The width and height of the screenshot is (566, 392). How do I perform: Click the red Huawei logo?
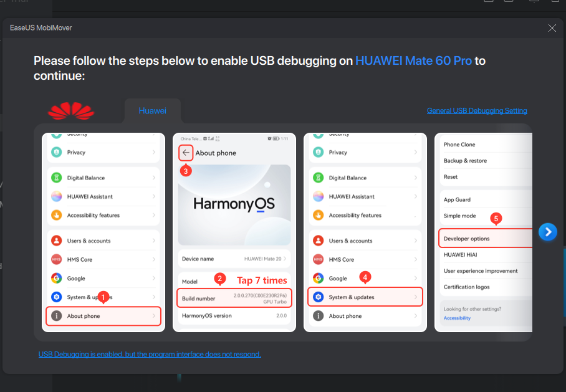71,111
